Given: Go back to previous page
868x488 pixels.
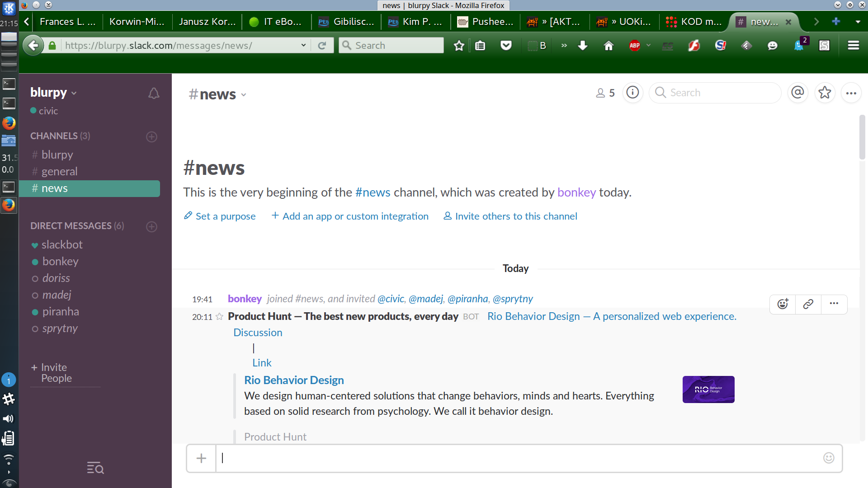Looking at the screenshot, I should tap(33, 45).
